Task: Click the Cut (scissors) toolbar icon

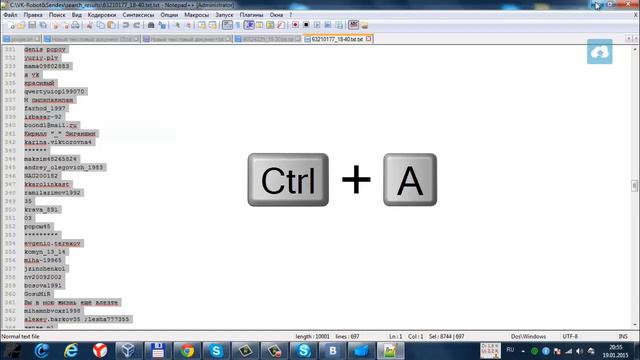Action: 90,25
